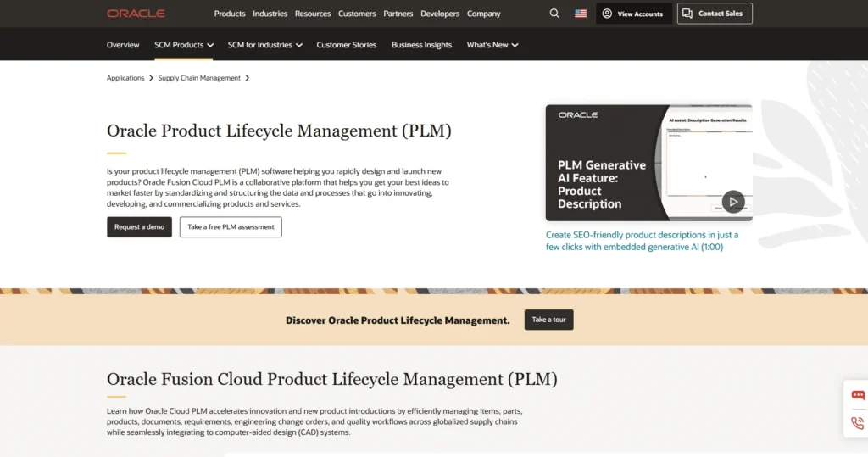Open the Products menu
Viewport: 868px width, 457px height.
click(230, 14)
